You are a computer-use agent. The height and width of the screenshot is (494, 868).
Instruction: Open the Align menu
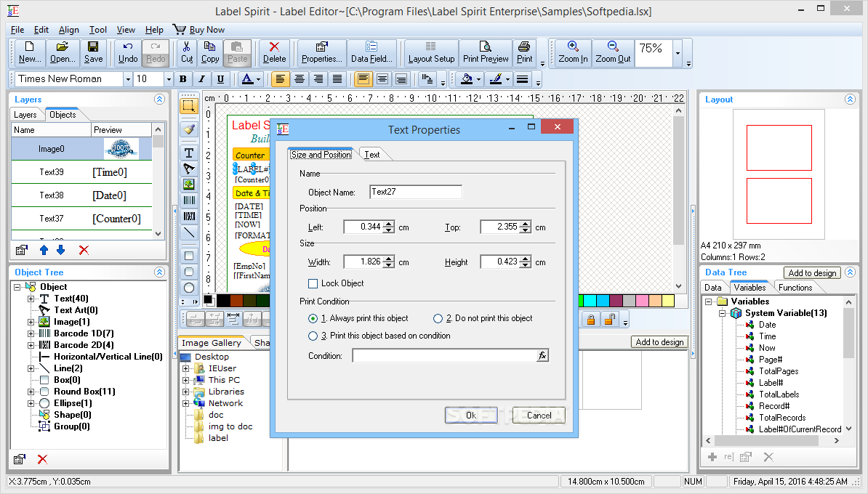click(x=68, y=30)
